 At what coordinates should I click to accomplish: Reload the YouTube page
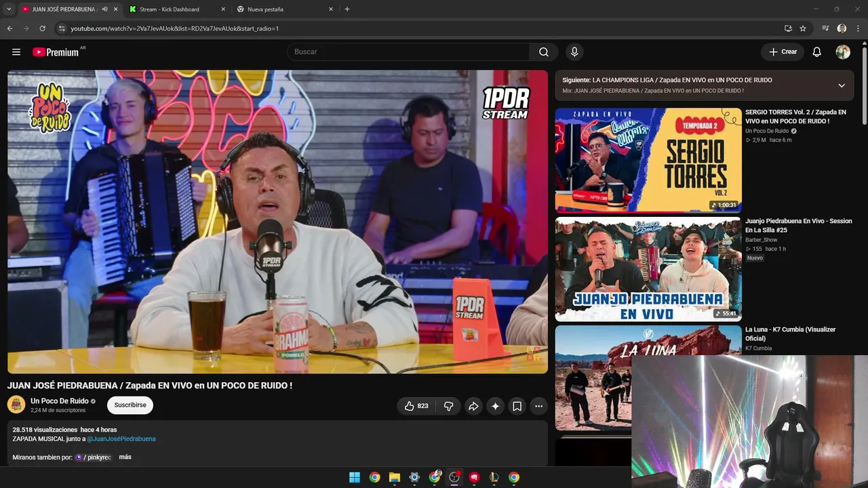pyautogui.click(x=42, y=28)
